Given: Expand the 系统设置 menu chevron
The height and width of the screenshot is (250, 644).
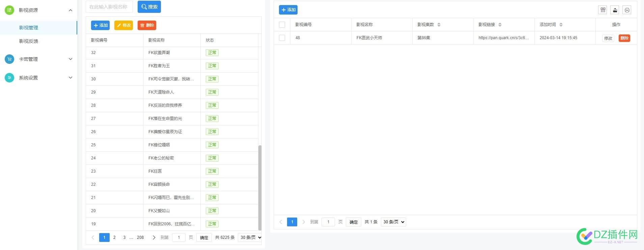Looking at the screenshot, I should 71,78.
